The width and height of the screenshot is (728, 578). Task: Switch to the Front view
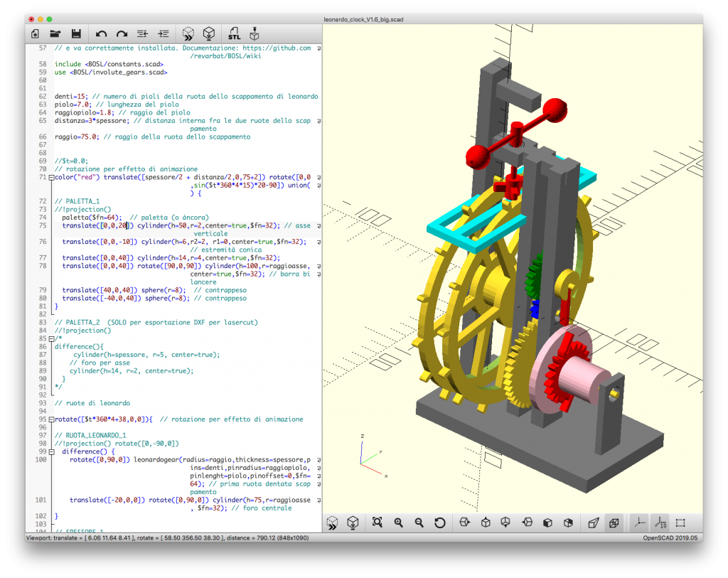click(548, 523)
